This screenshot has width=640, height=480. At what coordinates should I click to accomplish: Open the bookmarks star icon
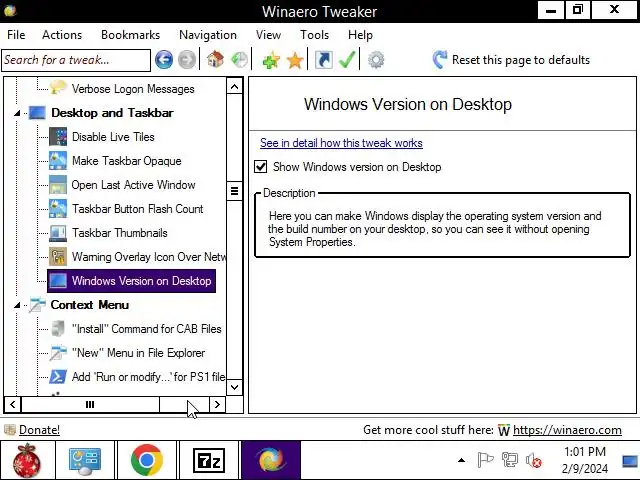click(295, 60)
